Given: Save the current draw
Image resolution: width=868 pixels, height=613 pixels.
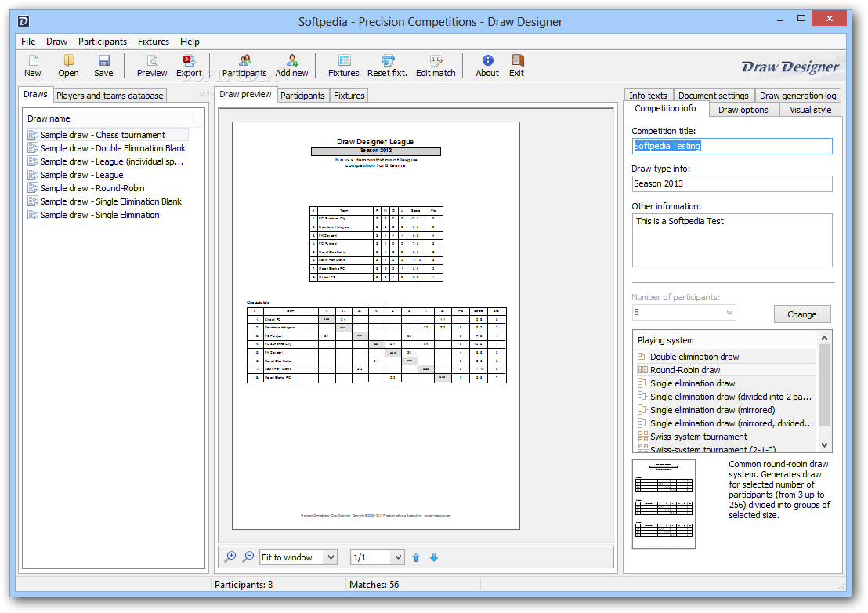Looking at the screenshot, I should point(103,66).
